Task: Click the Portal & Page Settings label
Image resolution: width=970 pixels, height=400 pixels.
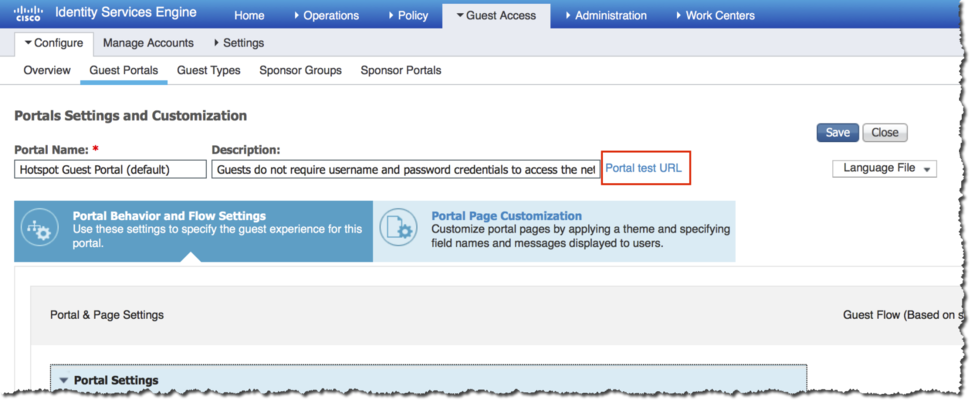Action: coord(107,315)
